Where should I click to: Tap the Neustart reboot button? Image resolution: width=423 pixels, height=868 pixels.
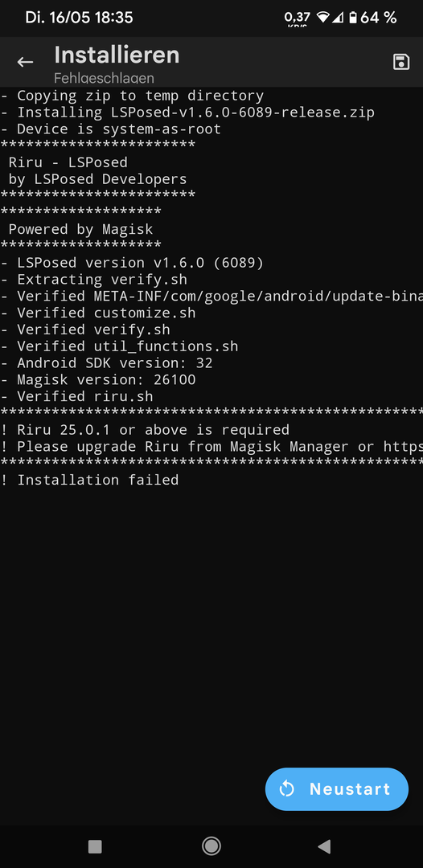coord(337,789)
